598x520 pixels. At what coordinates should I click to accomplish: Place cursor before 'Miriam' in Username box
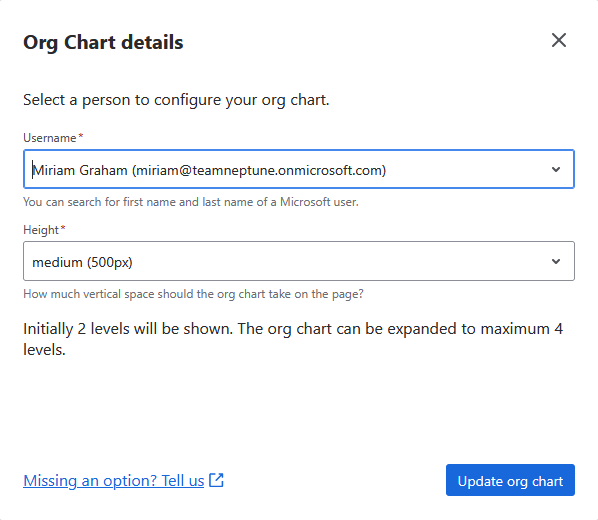(x=33, y=170)
